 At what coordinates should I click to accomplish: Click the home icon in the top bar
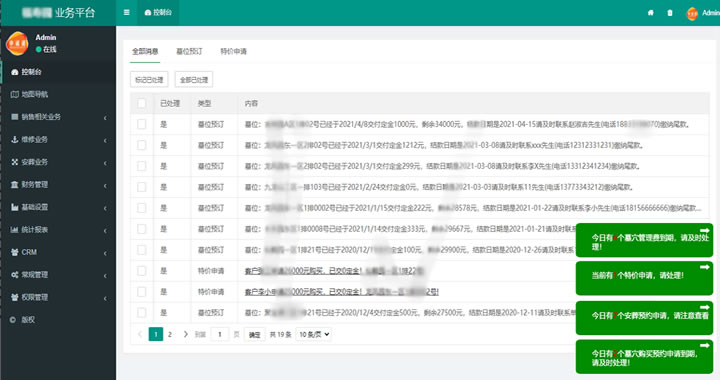pyautogui.click(x=651, y=13)
